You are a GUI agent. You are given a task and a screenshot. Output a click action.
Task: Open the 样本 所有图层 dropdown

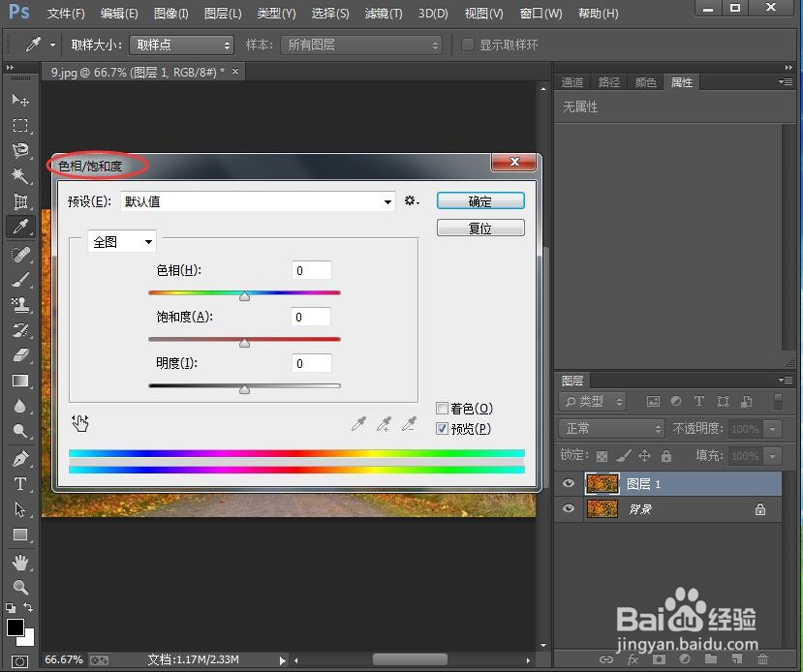[x=361, y=46]
